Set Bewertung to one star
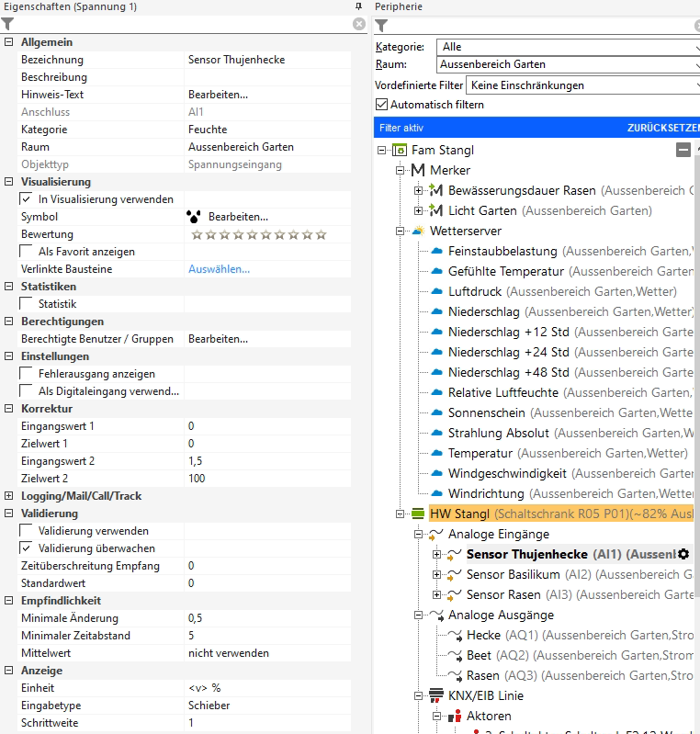 click(x=197, y=234)
